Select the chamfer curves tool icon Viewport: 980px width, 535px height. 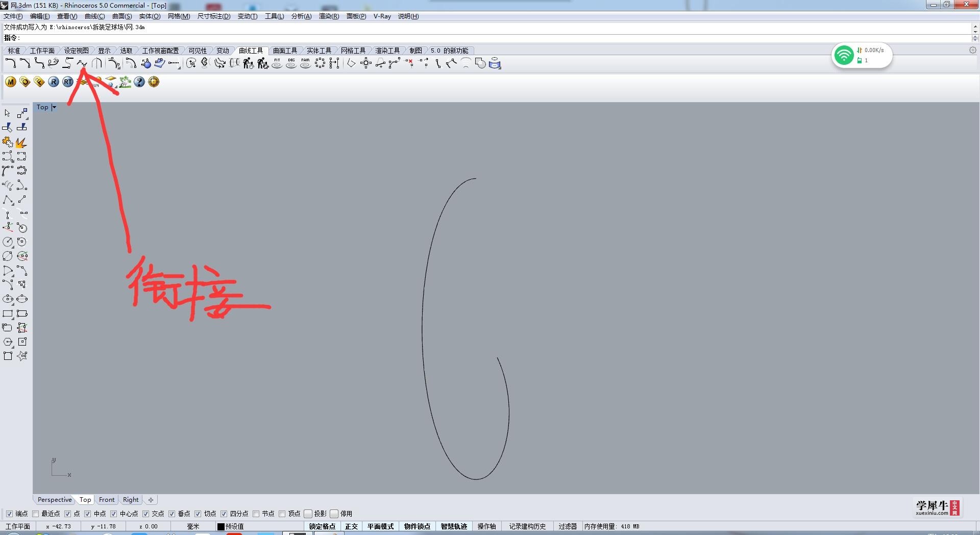pos(24,63)
